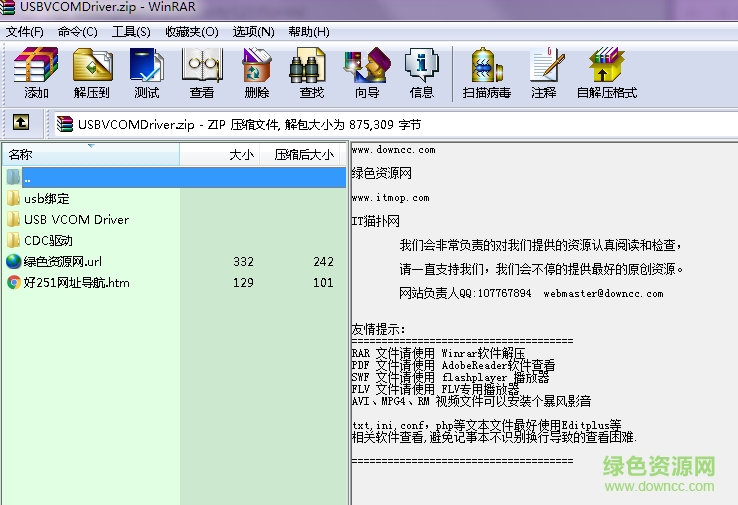Open the Favorites (收藏夹) menu

click(192, 32)
